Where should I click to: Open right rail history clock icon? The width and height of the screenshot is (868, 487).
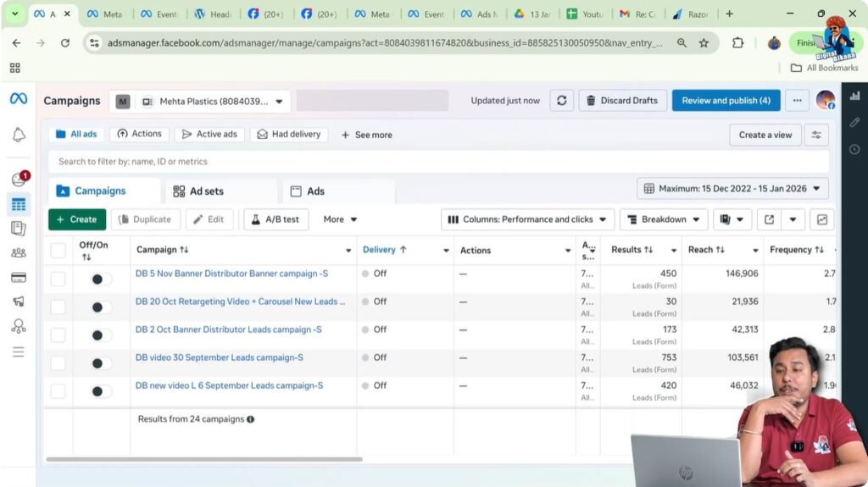coord(854,149)
